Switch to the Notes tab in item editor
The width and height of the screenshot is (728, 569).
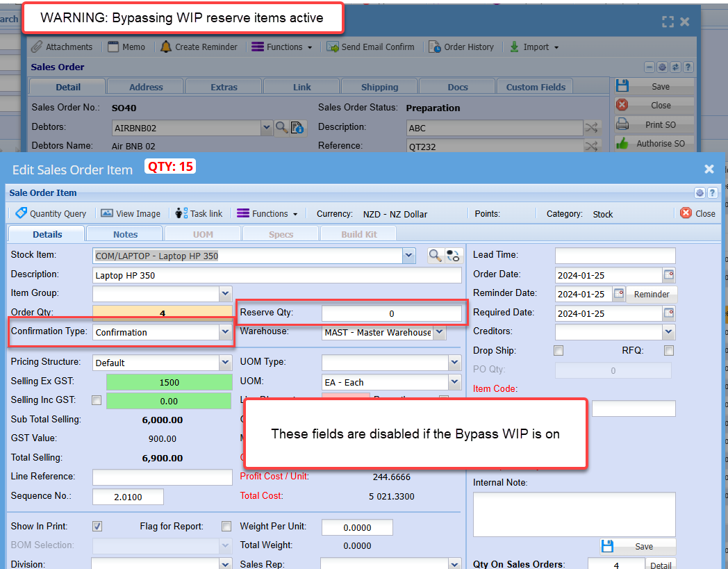125,234
